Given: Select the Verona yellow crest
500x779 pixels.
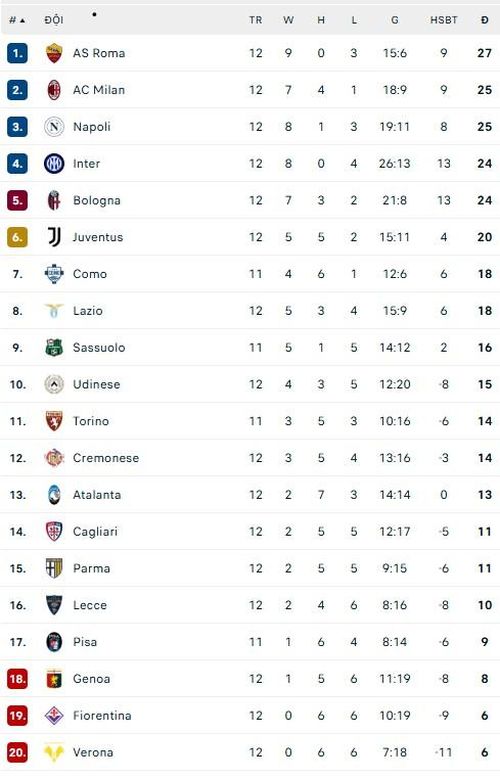Looking at the screenshot, I should pyautogui.click(x=54, y=752).
